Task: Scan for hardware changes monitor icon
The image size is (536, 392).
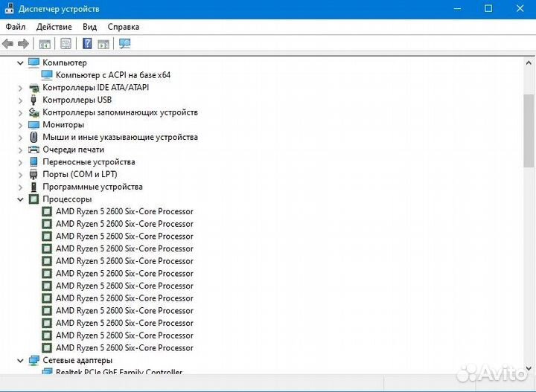Action: 125,44
